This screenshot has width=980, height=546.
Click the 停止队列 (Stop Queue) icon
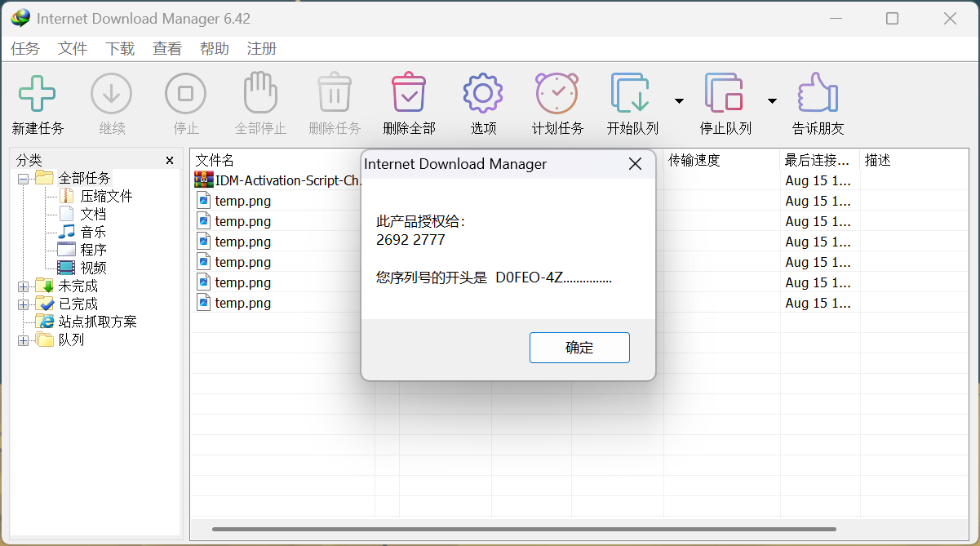click(x=725, y=93)
